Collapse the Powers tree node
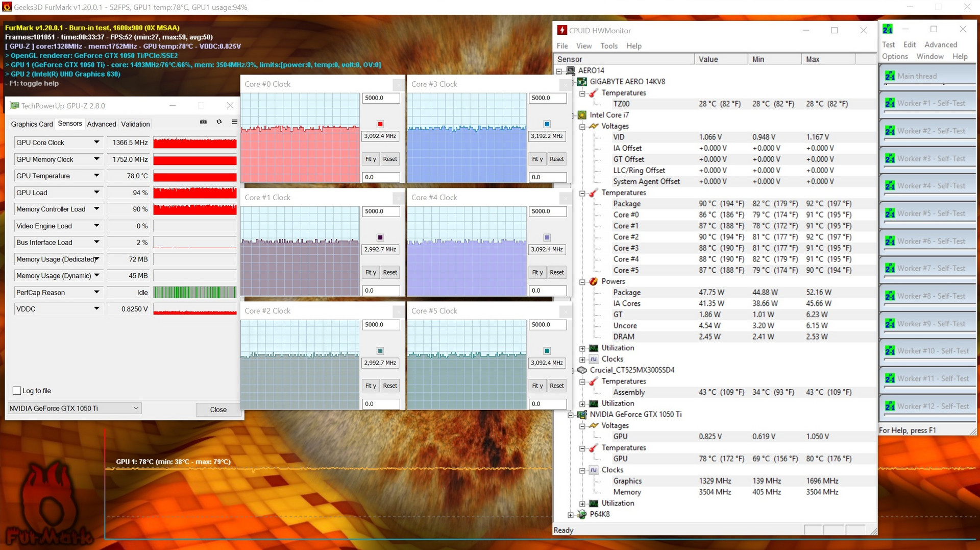 click(x=582, y=282)
